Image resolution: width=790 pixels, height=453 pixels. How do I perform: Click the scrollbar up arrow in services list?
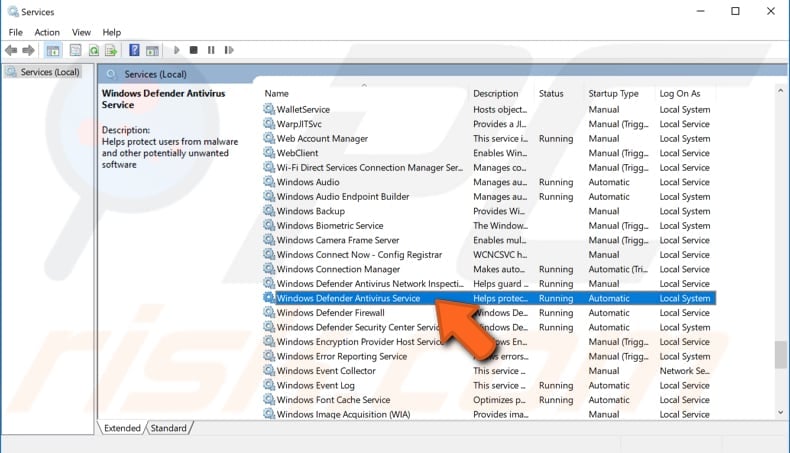(780, 91)
